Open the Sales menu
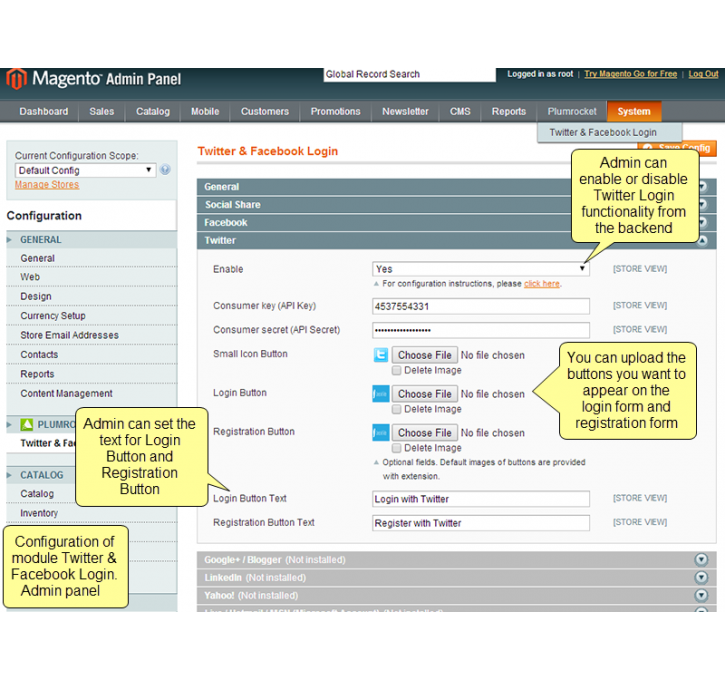The image size is (725, 680). [x=101, y=111]
